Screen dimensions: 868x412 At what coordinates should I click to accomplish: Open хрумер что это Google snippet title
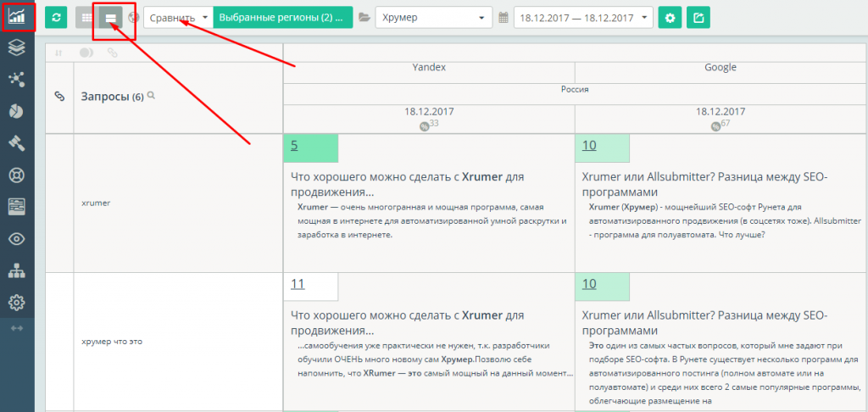pyautogui.click(x=704, y=323)
